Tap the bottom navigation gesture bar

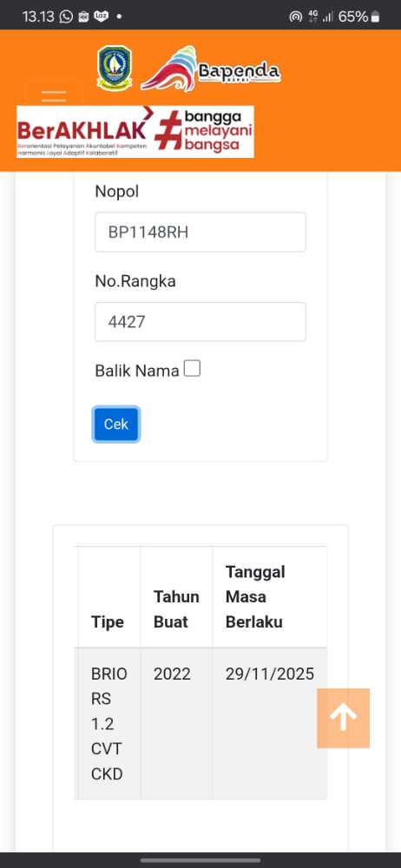(x=200, y=860)
